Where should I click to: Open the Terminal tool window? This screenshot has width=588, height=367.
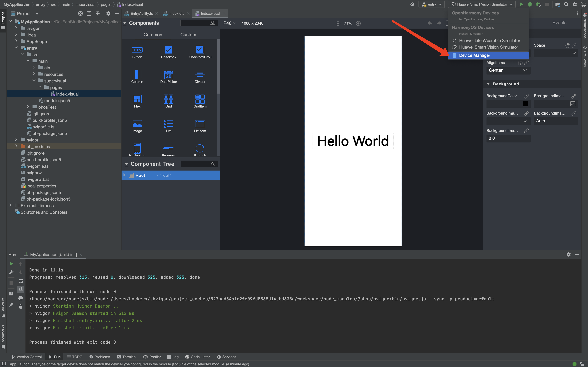pyautogui.click(x=127, y=357)
